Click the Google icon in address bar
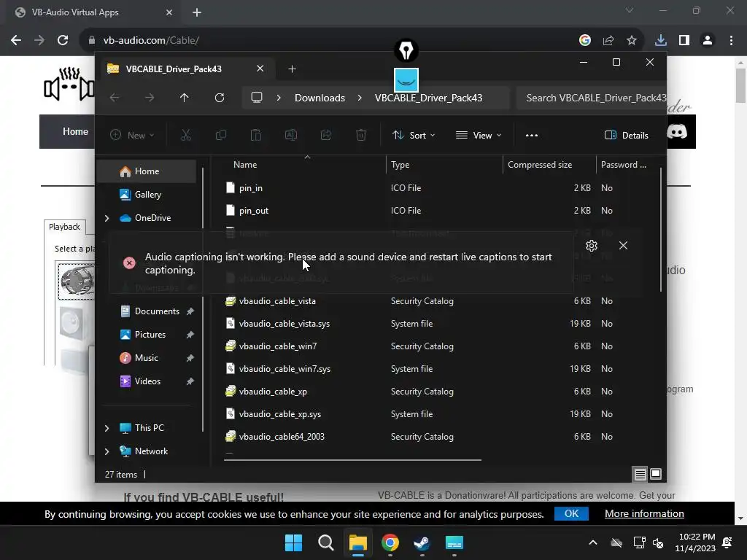Screen dimensions: 747x560 tap(585, 41)
